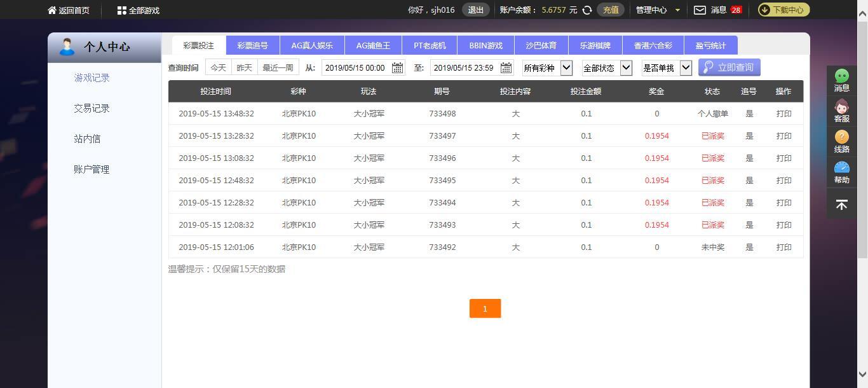Click the envelope messages icon

pyautogui.click(x=700, y=10)
